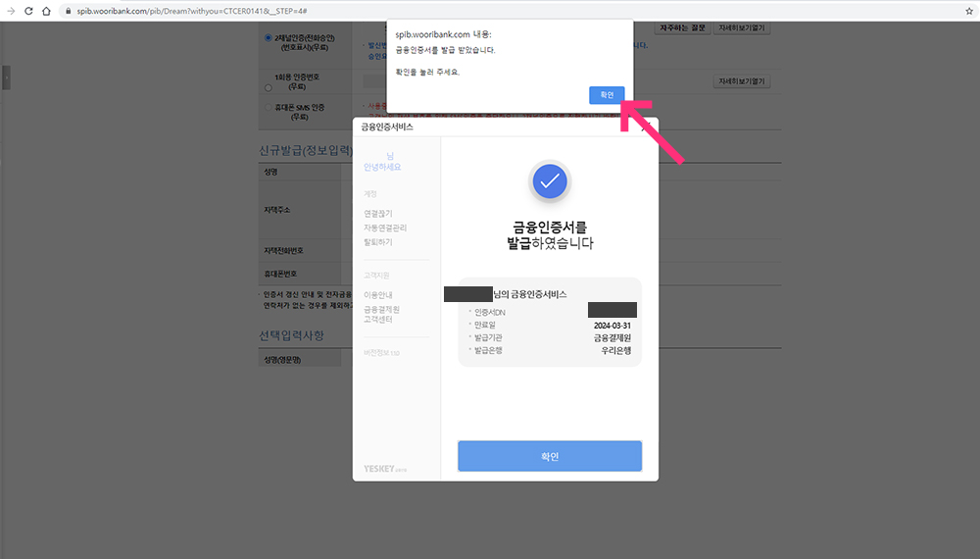
Task: Click the 신규발급(정보입력) heading
Action: [306, 151]
